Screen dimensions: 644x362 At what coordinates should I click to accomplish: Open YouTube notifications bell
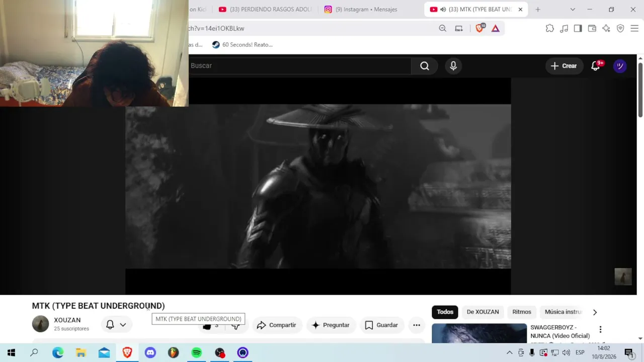pos(596,66)
